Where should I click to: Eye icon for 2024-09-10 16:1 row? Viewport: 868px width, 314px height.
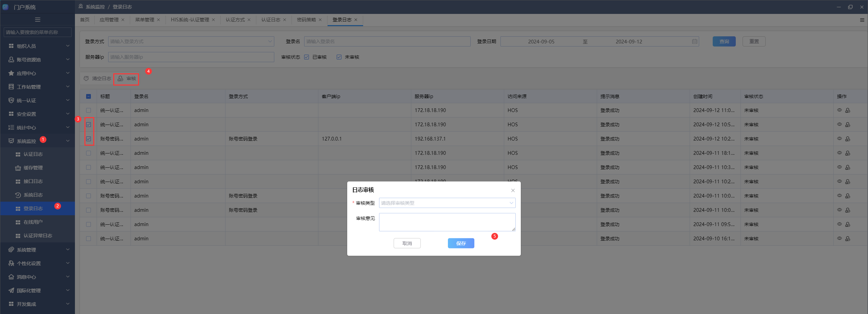(840, 239)
